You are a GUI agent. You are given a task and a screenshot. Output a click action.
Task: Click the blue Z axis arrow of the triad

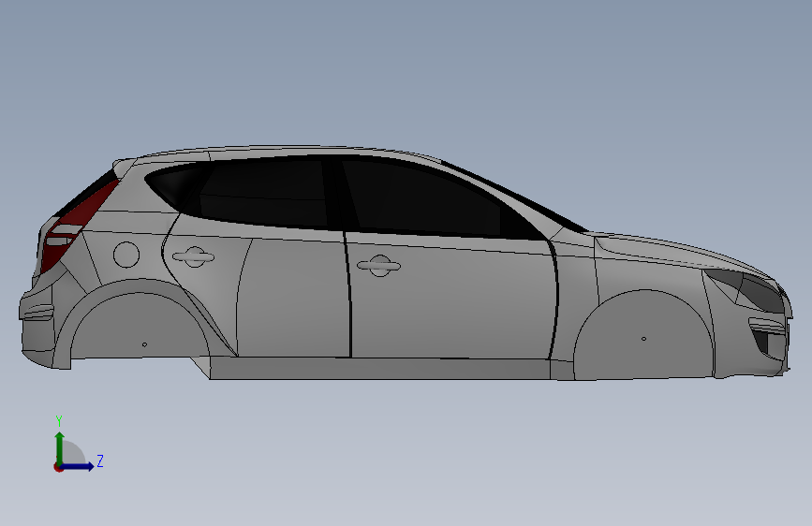78,466
